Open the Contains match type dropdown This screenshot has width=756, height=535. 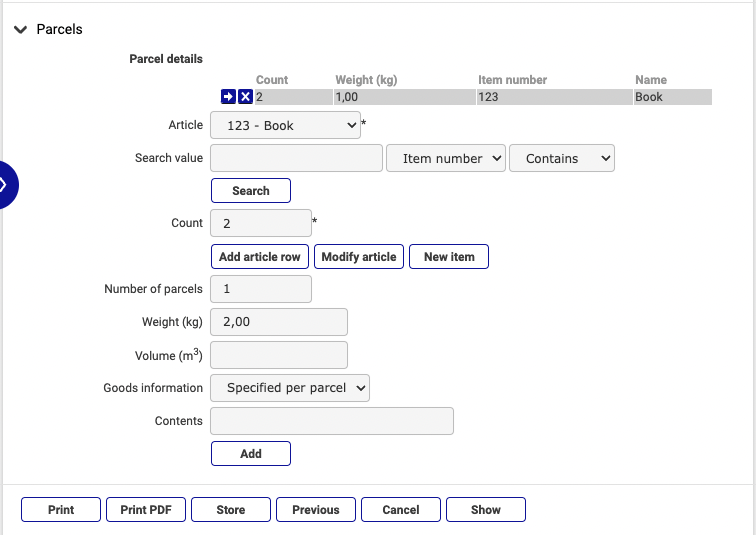pos(561,158)
